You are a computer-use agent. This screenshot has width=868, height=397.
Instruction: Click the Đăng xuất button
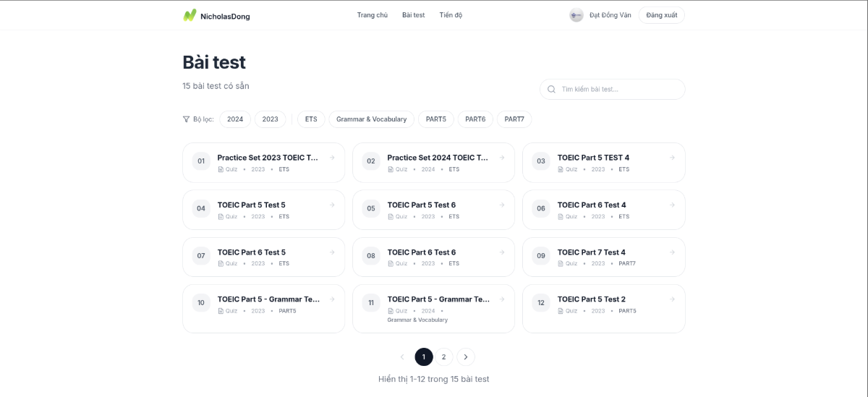coord(661,15)
